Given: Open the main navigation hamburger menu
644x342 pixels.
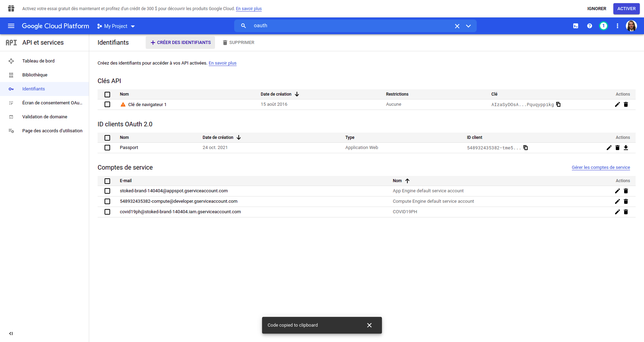Looking at the screenshot, I should click(x=11, y=26).
